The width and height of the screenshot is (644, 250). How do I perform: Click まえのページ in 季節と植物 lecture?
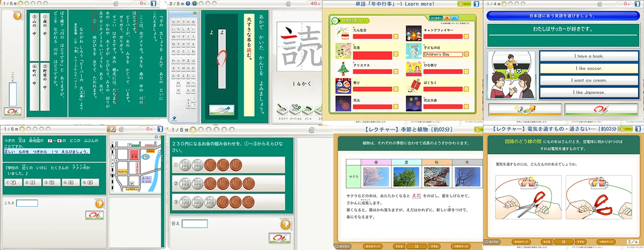[372, 246]
